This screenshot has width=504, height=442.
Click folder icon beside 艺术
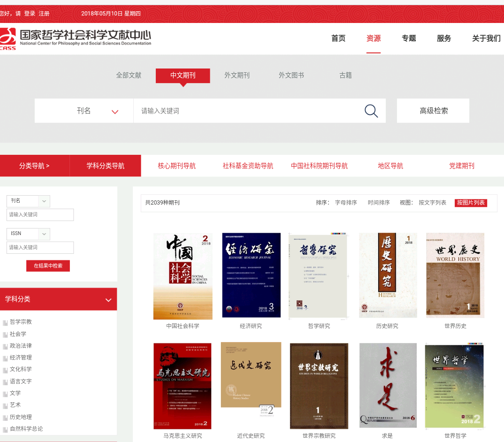coord(5,406)
